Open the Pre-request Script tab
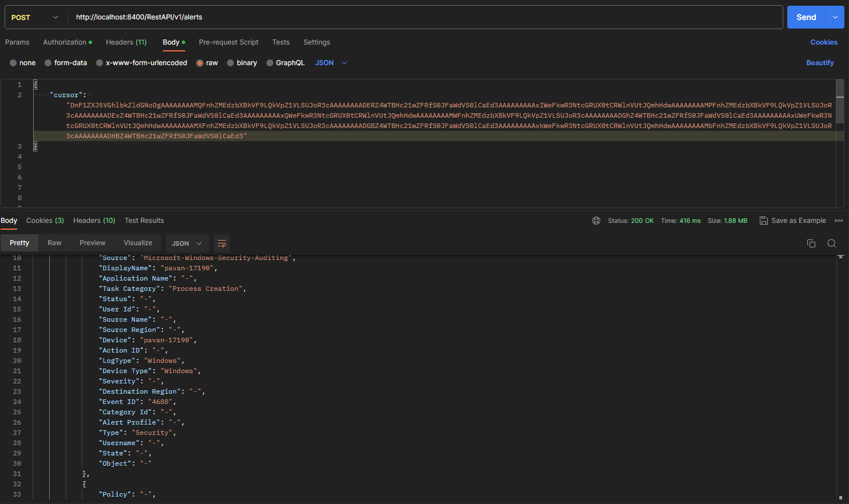Screen dimensions: 849x504 point(228,42)
